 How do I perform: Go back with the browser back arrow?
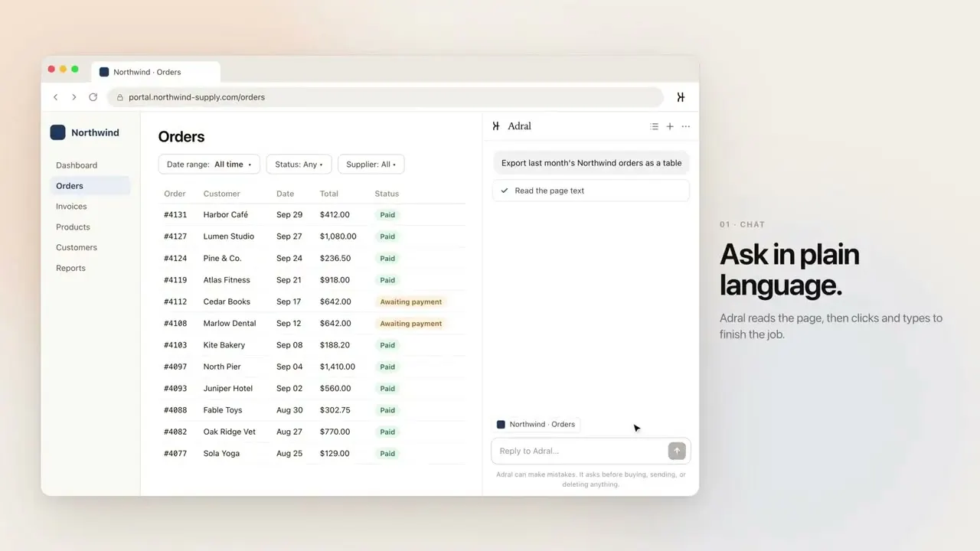(55, 97)
